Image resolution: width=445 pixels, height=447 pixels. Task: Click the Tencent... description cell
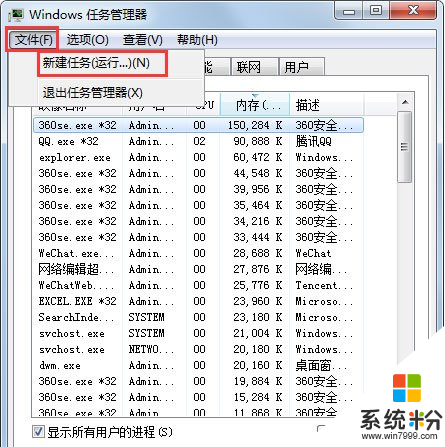click(x=323, y=285)
